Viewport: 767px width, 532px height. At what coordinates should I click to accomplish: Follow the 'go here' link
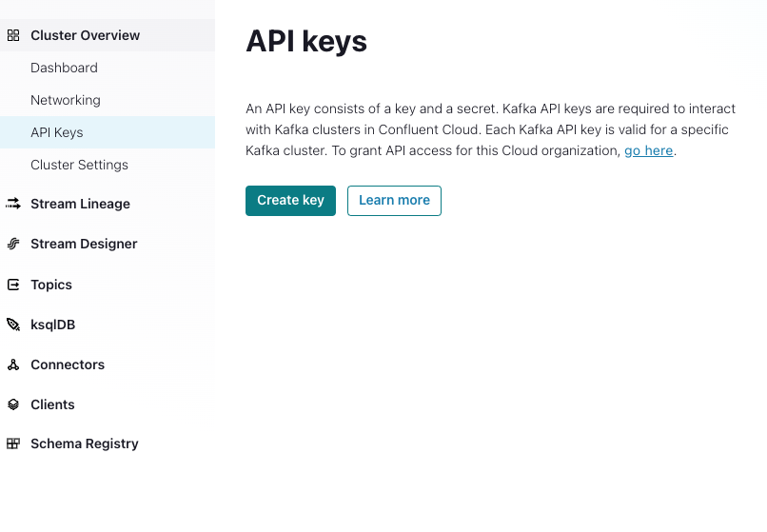649,150
